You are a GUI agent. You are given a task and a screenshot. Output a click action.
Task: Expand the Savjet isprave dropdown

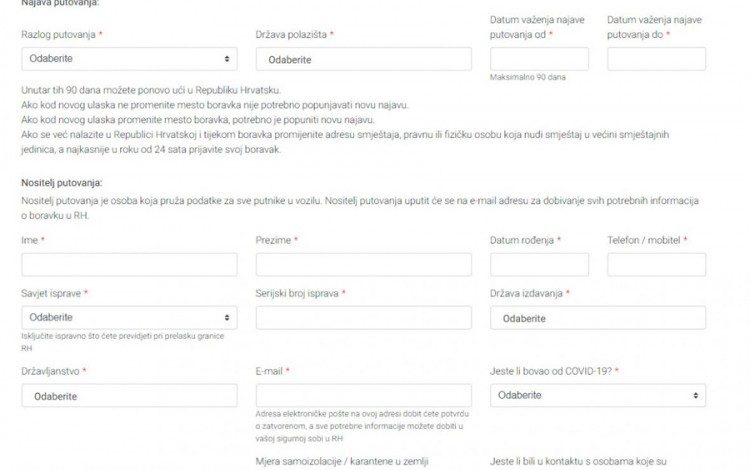click(128, 318)
